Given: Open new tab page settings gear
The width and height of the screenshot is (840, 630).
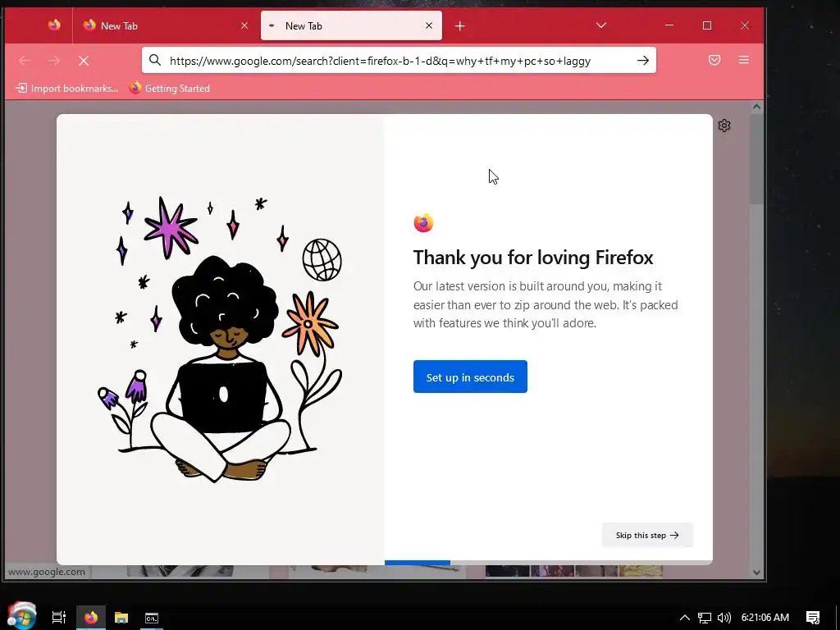Looking at the screenshot, I should pyautogui.click(x=724, y=126).
